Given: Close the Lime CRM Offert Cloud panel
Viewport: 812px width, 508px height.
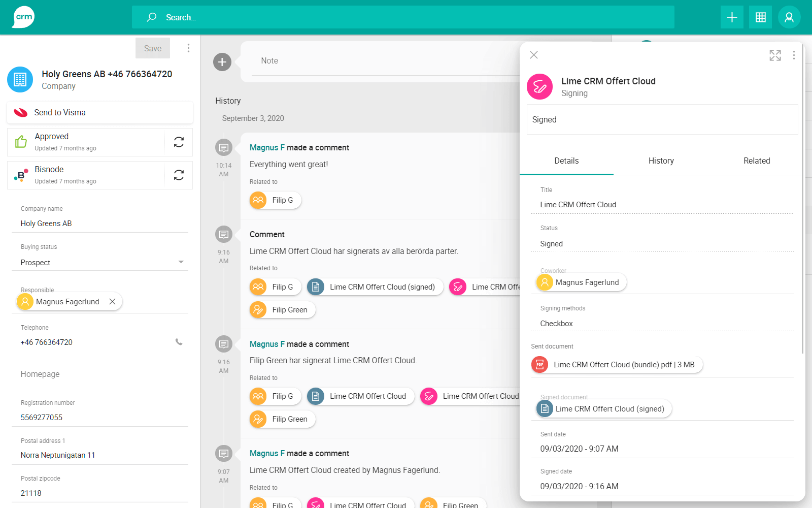Looking at the screenshot, I should tap(534, 55).
